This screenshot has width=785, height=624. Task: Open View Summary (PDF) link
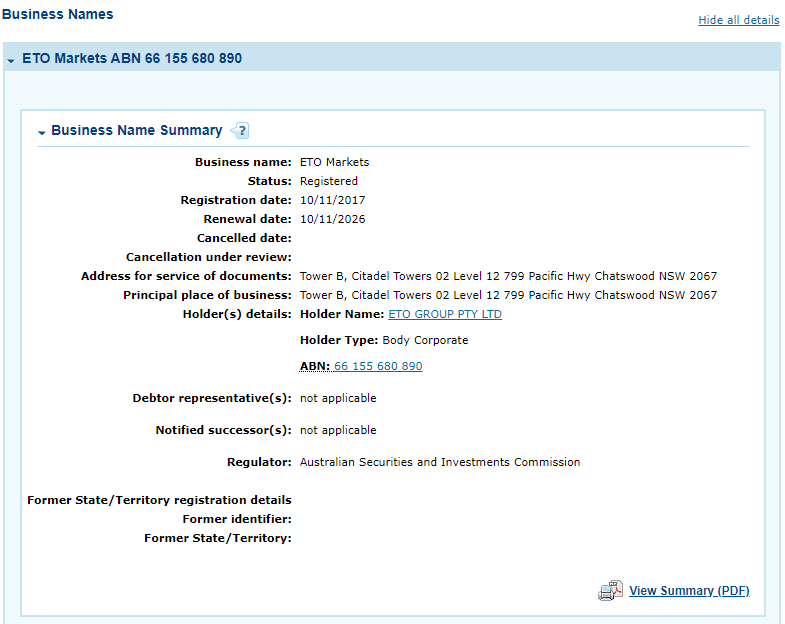click(689, 590)
